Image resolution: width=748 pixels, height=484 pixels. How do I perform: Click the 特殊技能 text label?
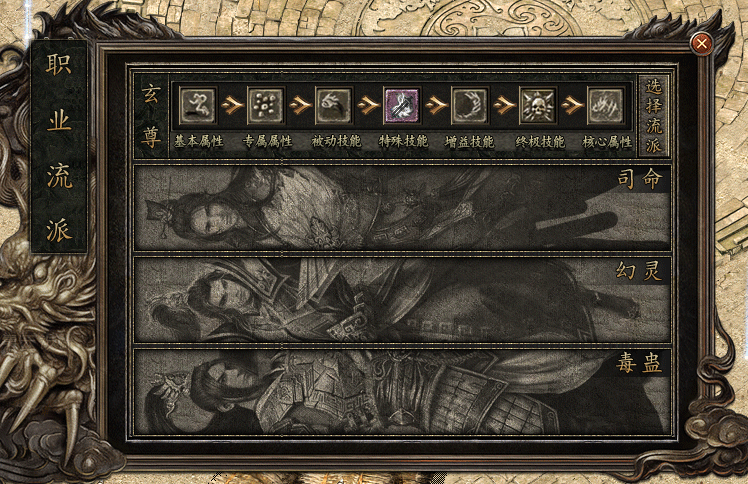[403, 141]
